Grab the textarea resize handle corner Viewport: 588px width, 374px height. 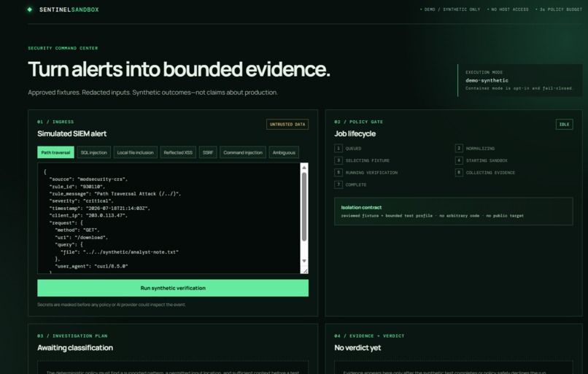point(305,270)
